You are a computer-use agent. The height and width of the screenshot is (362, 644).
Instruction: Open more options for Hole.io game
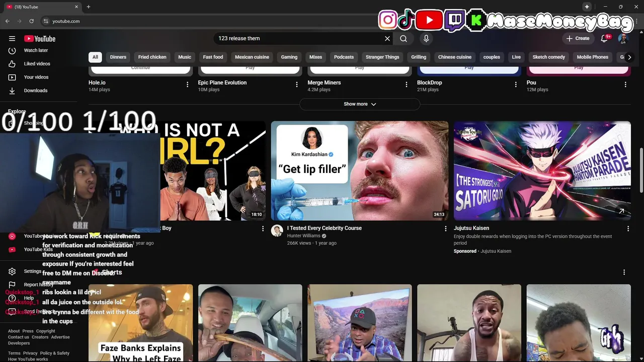tap(187, 84)
